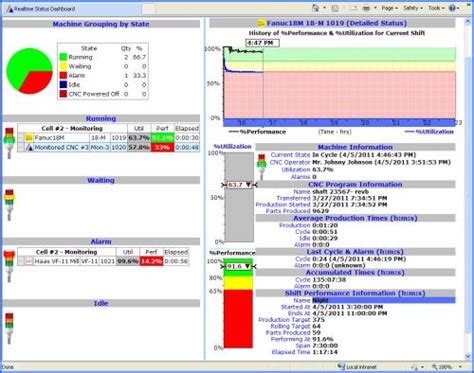The height and width of the screenshot is (373, 474).
Task: Click the yellow Fanuc18M machine icon
Action: pos(29,138)
